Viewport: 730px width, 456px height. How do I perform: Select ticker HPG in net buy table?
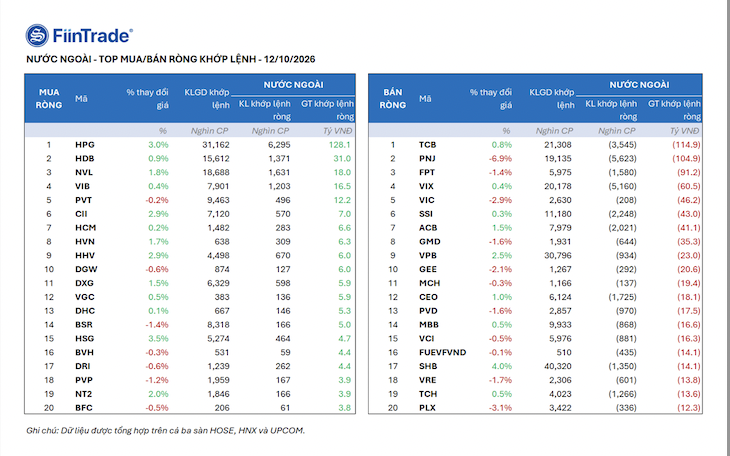pyautogui.click(x=85, y=145)
